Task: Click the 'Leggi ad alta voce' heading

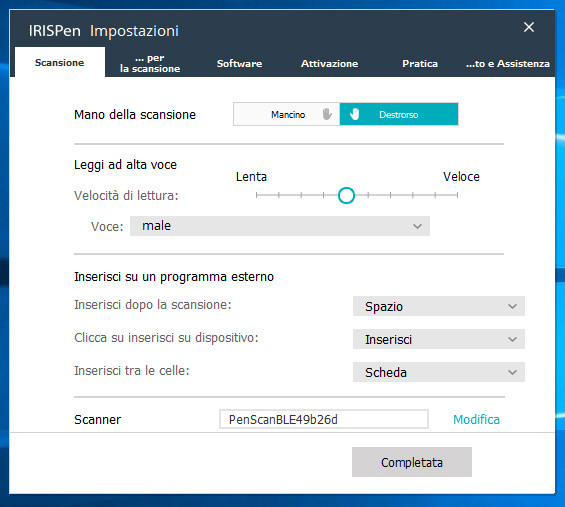Action: (x=125, y=165)
